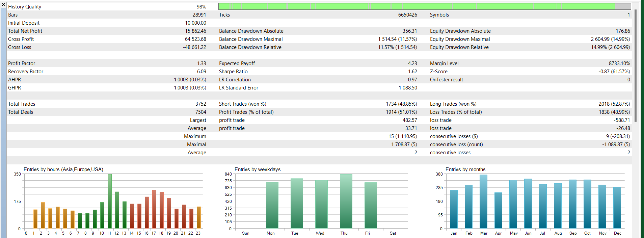
Task: Click the Profit Factor value 1.33
Action: click(202, 63)
